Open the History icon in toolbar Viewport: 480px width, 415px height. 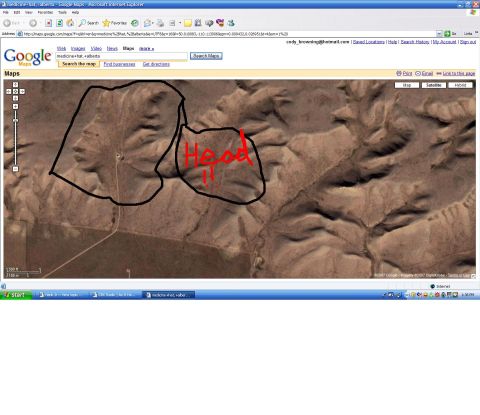coord(135,23)
